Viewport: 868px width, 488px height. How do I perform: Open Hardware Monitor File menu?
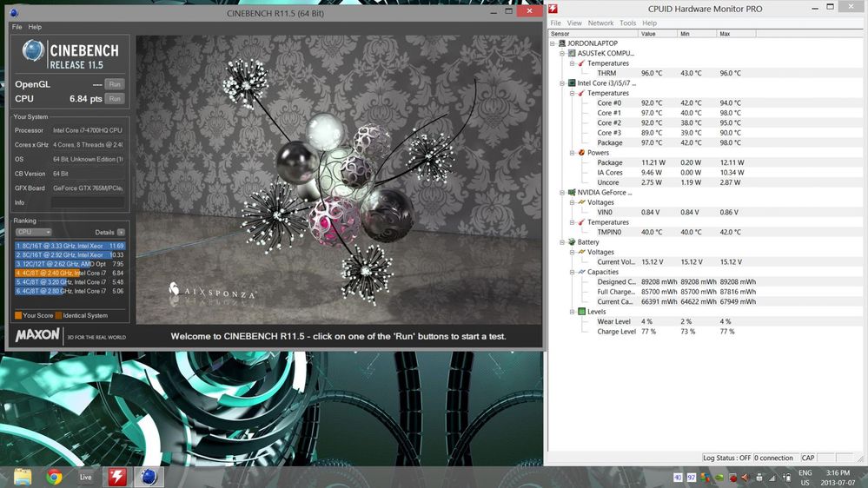[556, 23]
